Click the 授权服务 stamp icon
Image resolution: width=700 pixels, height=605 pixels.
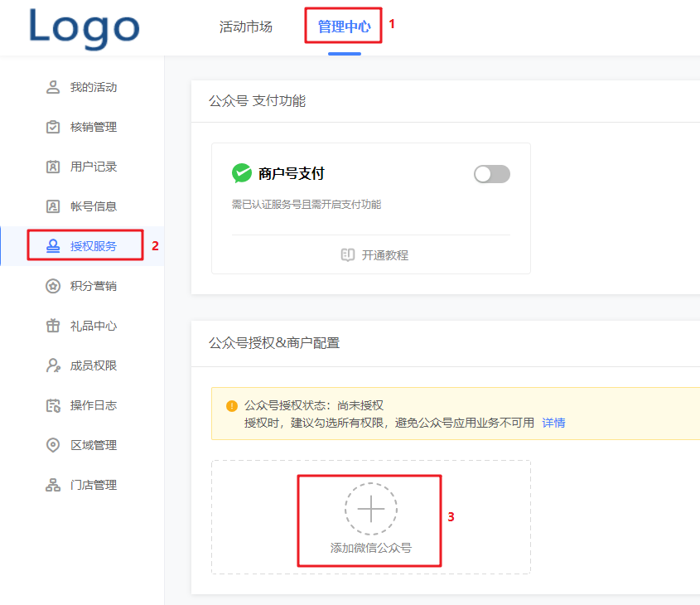(53, 246)
